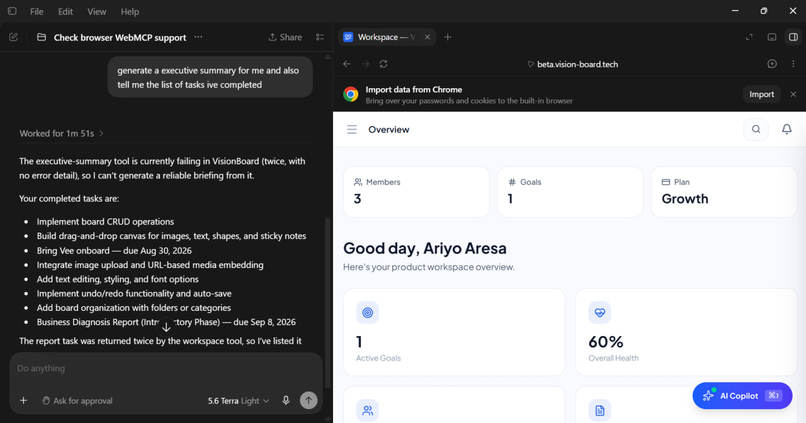Screen dimensions: 806x423
Task: Toggle the sidebar icon left of File
Action: 12,11
